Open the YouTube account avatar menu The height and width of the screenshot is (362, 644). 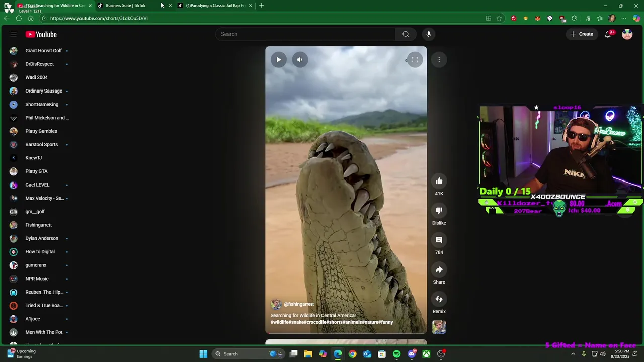coord(627,34)
